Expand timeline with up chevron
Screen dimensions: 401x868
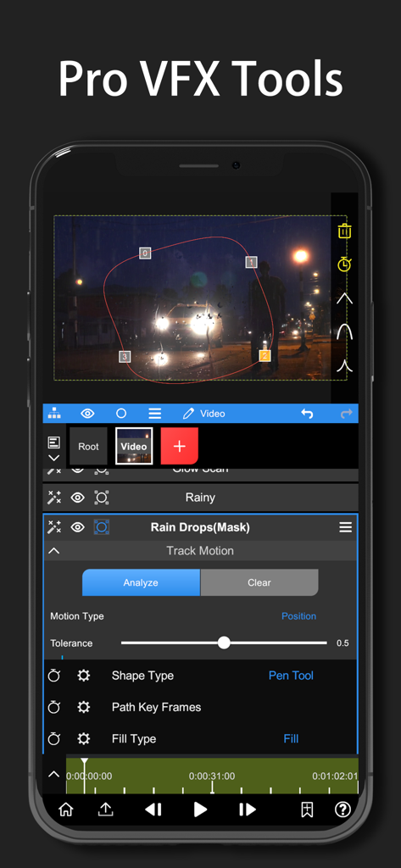point(53,774)
